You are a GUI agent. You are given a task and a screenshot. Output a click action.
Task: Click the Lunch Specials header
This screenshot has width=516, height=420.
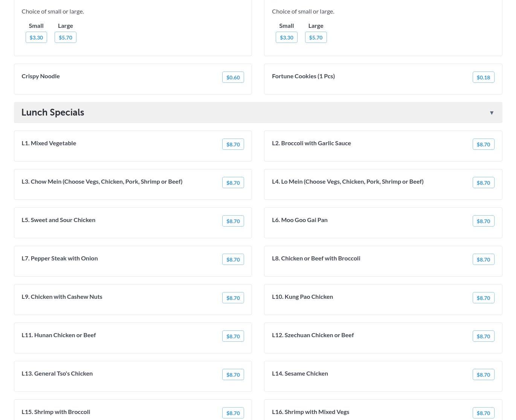53,113
